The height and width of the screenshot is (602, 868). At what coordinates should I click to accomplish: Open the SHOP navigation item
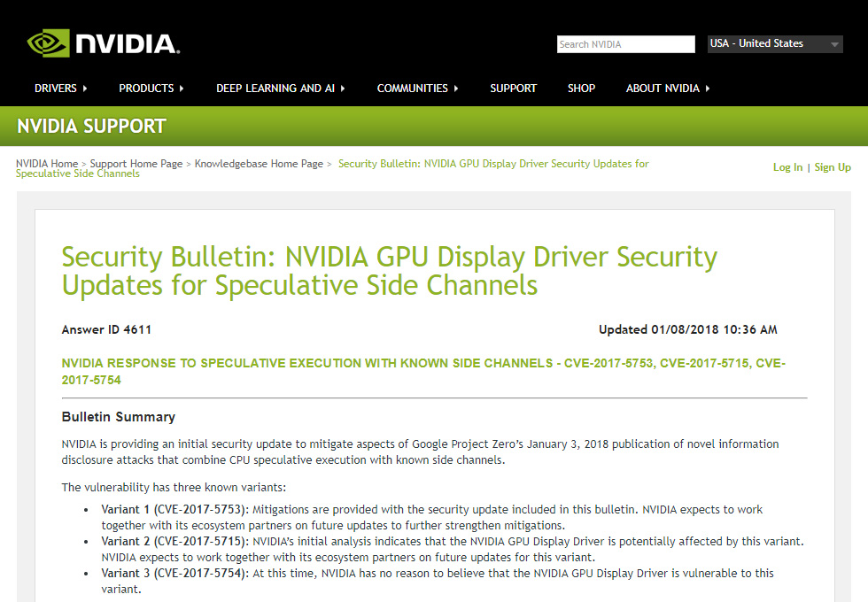[581, 89]
